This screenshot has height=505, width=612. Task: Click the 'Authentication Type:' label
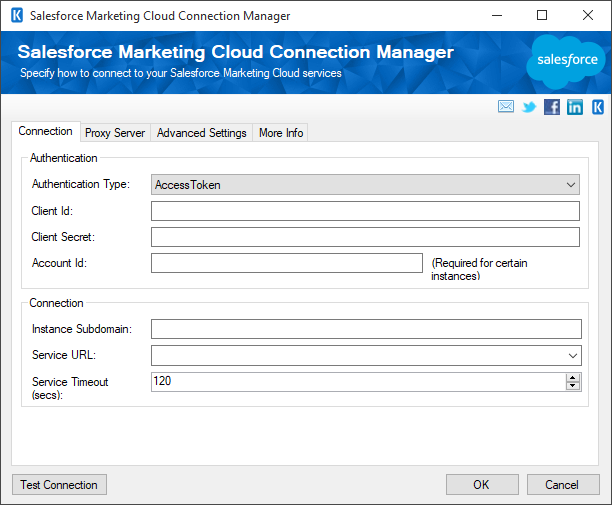tap(81, 184)
